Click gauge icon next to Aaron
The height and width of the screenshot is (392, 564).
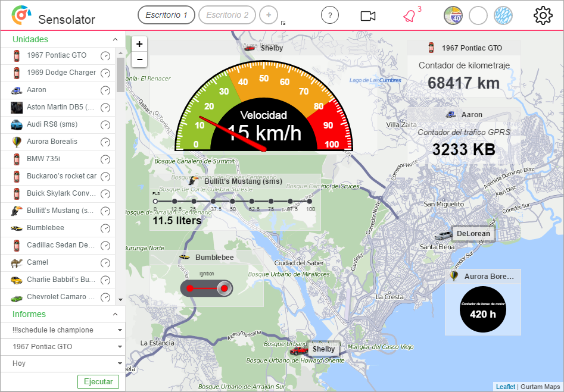pos(105,90)
